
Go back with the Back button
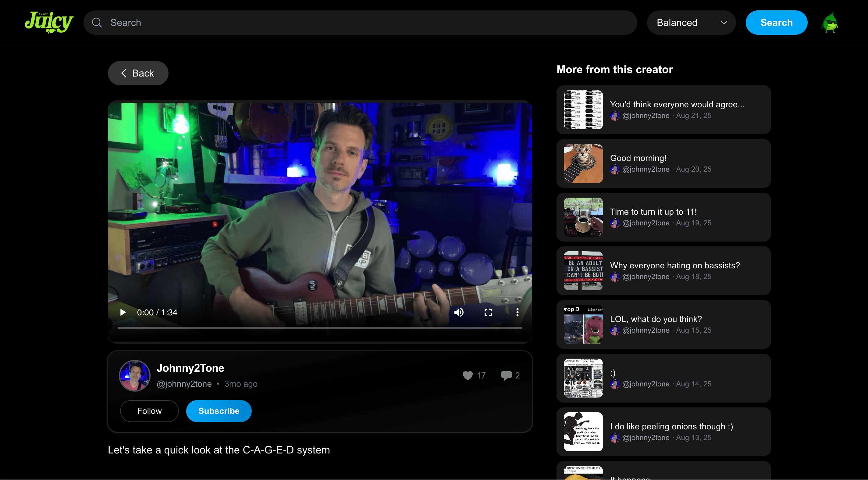coord(138,73)
